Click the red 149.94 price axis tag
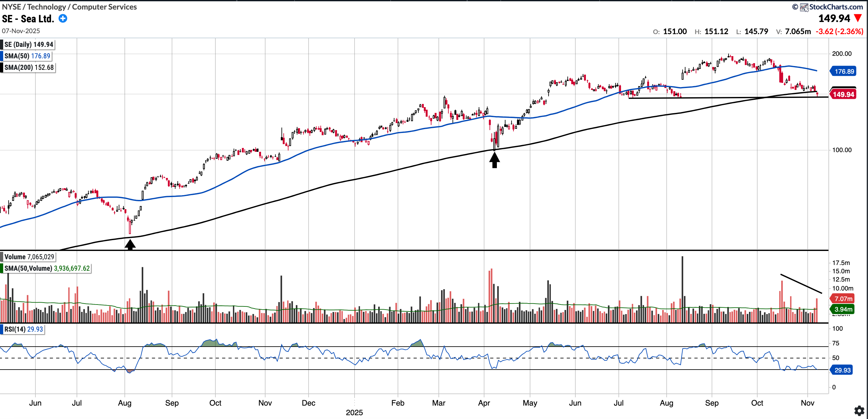Screen dimensions: 868x419 (x=843, y=95)
